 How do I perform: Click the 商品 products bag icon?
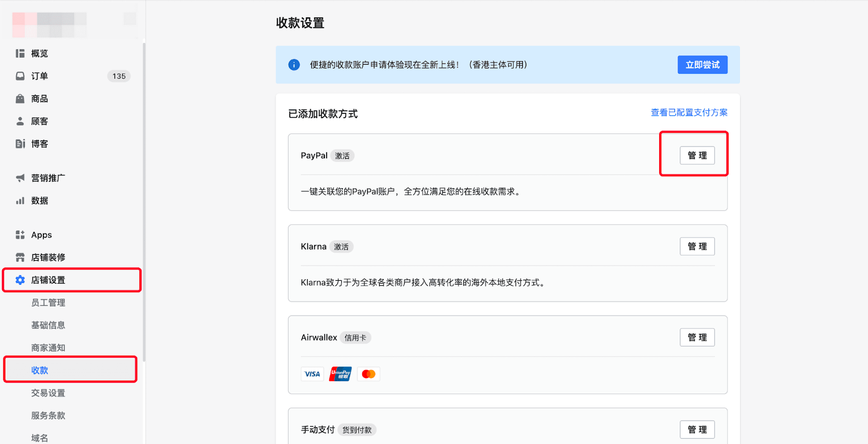(20, 99)
